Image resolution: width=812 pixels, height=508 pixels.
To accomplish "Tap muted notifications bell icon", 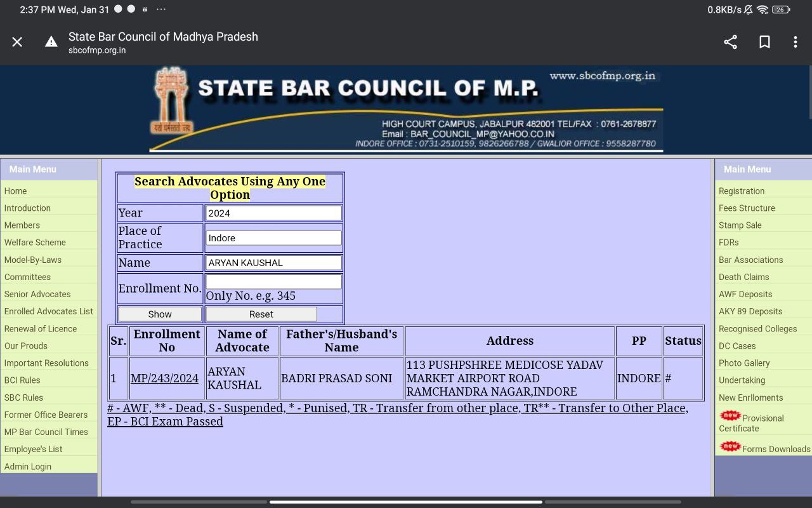I will [x=749, y=10].
